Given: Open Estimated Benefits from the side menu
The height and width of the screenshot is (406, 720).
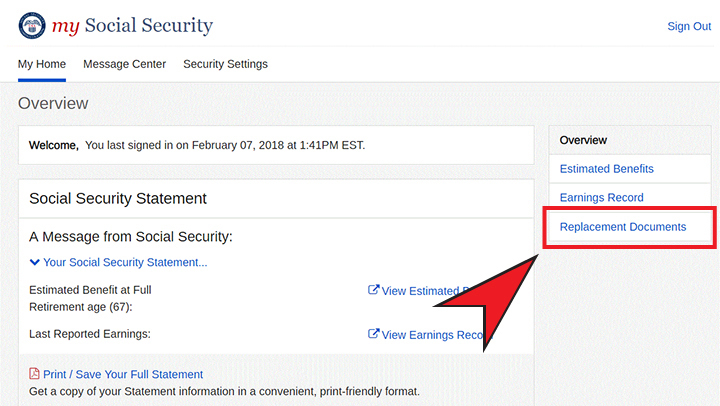Looking at the screenshot, I should (606, 169).
